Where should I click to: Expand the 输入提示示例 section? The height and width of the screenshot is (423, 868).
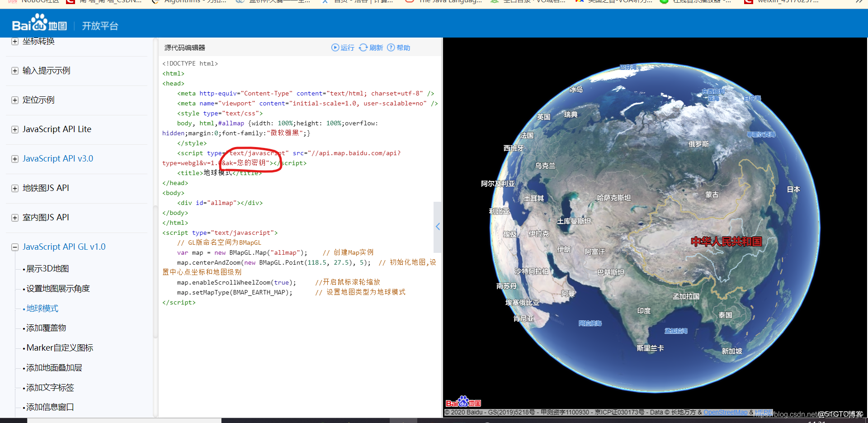(15, 71)
